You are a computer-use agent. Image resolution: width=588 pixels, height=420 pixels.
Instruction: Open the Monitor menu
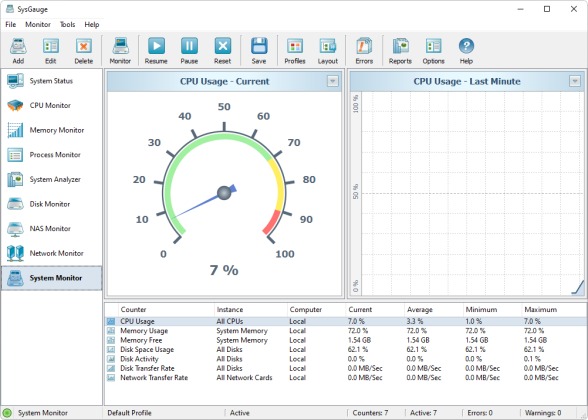[x=38, y=24]
